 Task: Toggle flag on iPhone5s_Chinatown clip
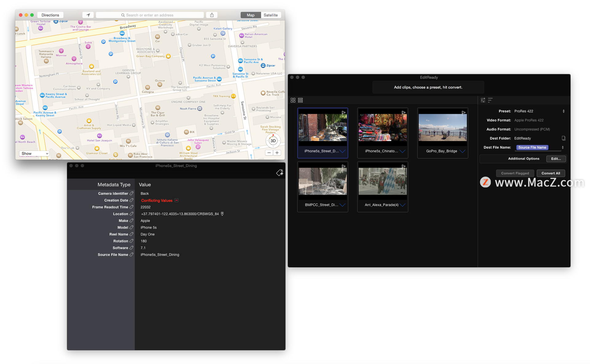403,113
